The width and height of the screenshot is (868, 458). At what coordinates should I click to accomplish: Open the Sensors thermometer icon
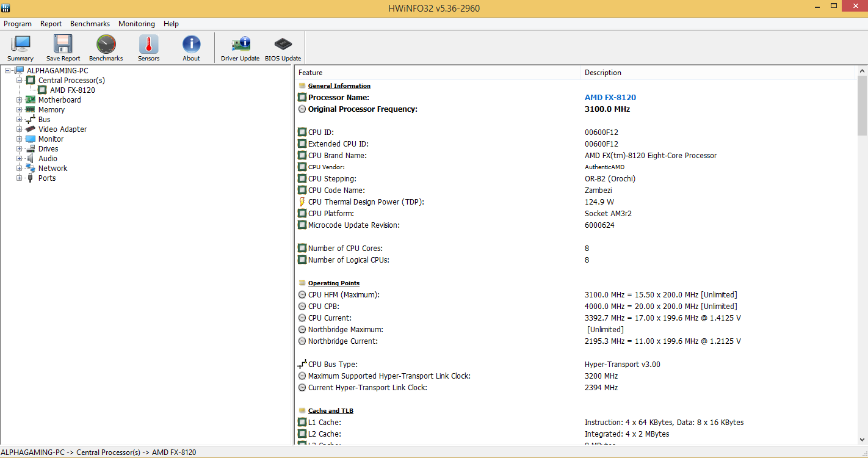pos(148,44)
